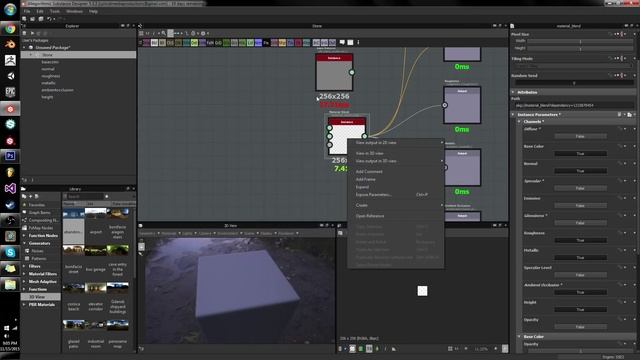
Task: Select metallic output in Explorer
Action: [x=48, y=83]
